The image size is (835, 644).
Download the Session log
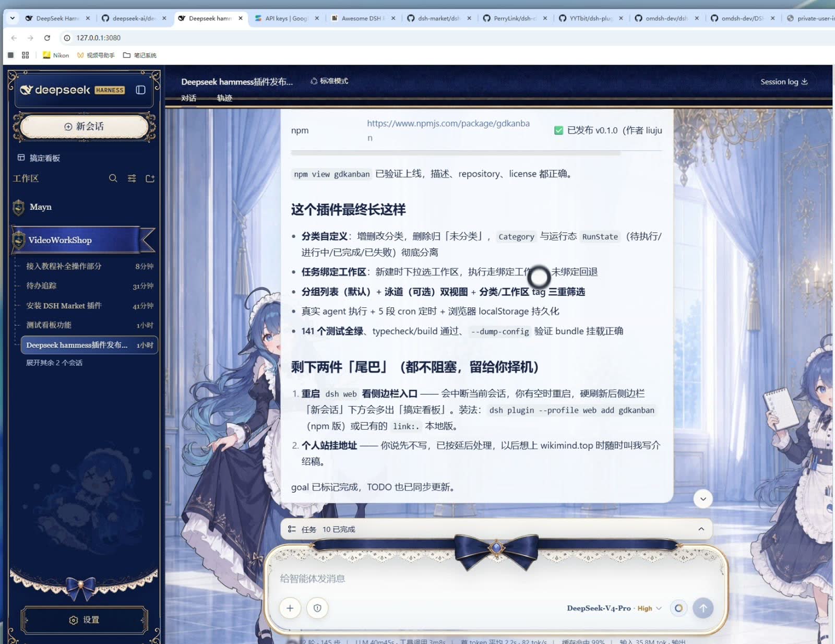pyautogui.click(x=784, y=81)
